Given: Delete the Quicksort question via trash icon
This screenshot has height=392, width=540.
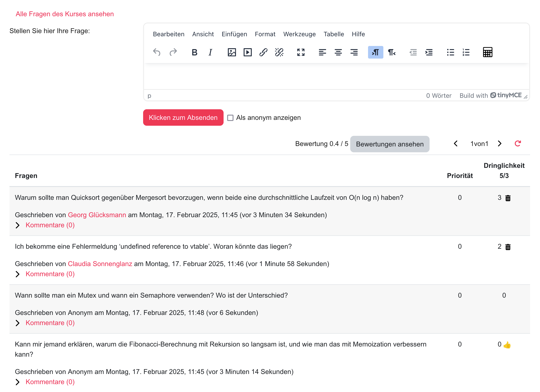Looking at the screenshot, I should click(x=508, y=198).
